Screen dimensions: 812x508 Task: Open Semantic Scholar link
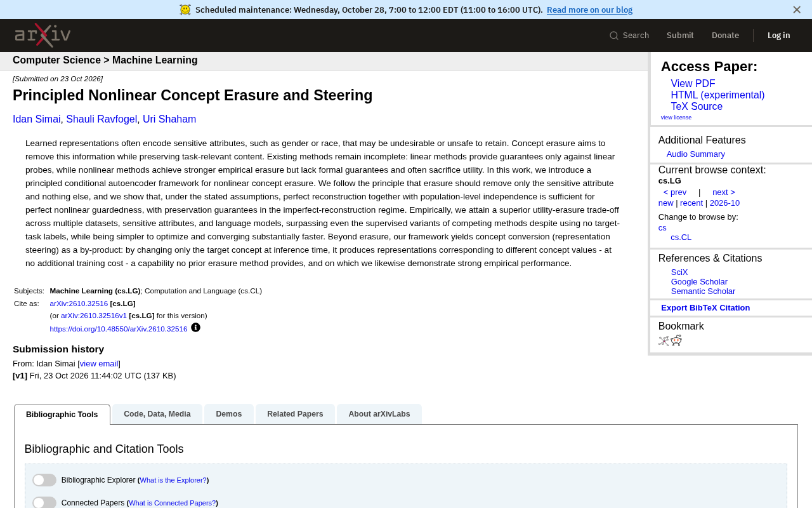pyautogui.click(x=703, y=291)
